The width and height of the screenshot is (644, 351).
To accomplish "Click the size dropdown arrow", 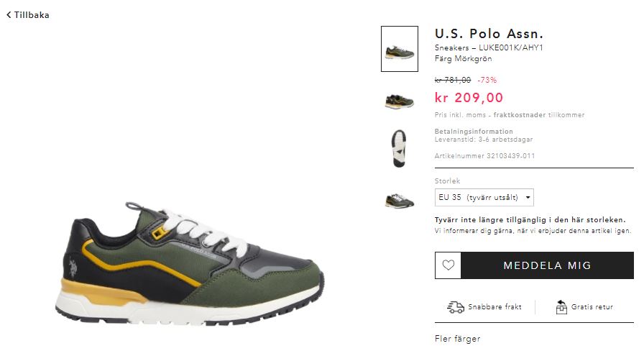I will pyautogui.click(x=528, y=197).
